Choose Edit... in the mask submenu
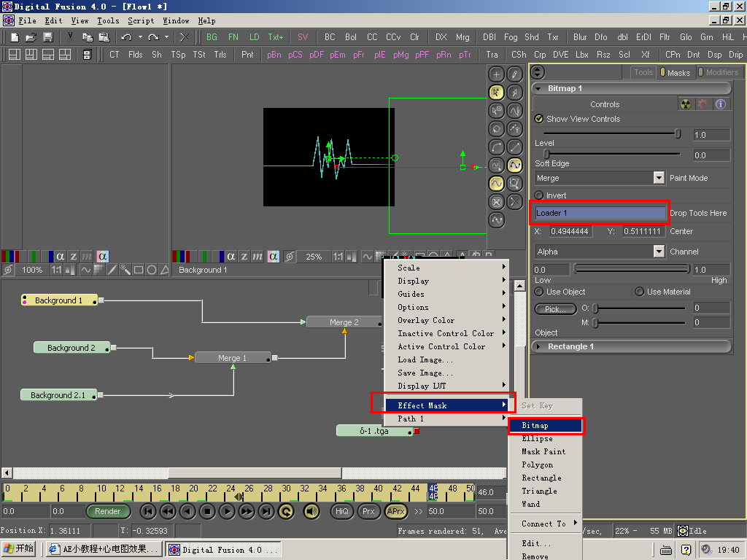This screenshot has width=747, height=560. coord(546,543)
